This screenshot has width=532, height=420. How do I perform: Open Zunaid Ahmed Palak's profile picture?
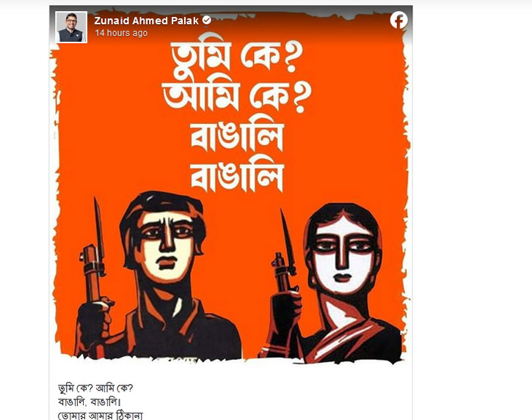[71, 27]
